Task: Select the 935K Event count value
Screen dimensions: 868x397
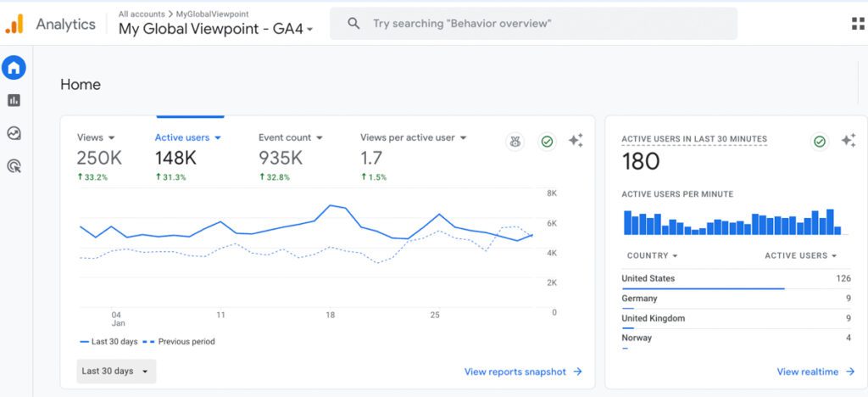Action: click(x=281, y=159)
